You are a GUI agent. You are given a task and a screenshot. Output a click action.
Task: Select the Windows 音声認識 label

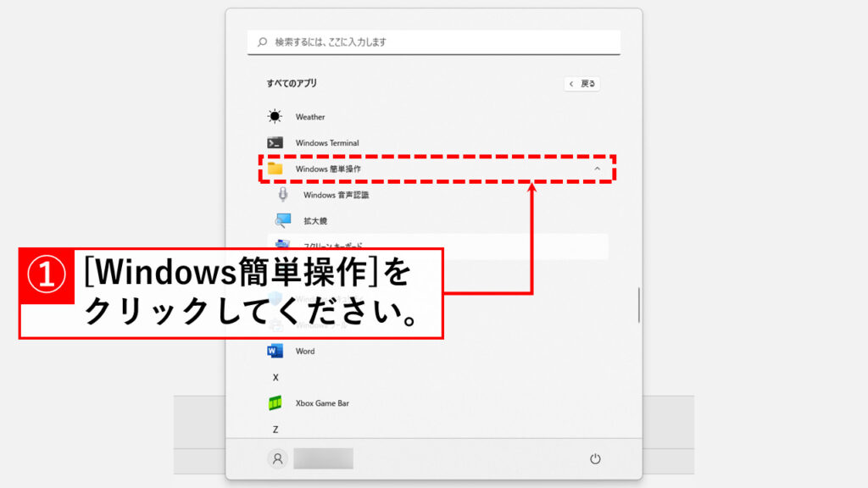(336, 195)
